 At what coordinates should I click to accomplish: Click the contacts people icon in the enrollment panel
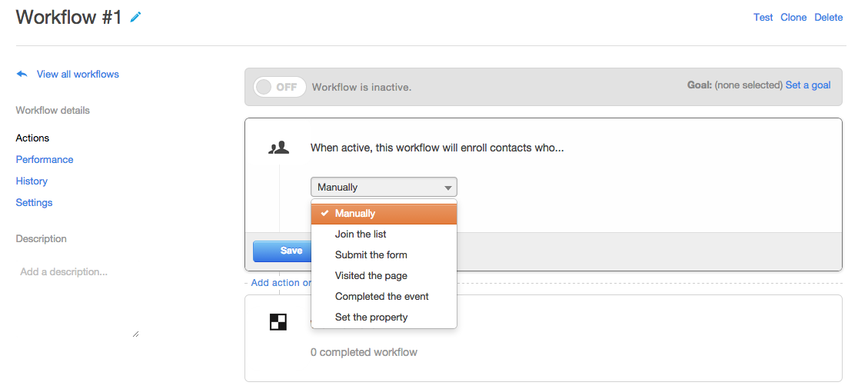tap(279, 147)
